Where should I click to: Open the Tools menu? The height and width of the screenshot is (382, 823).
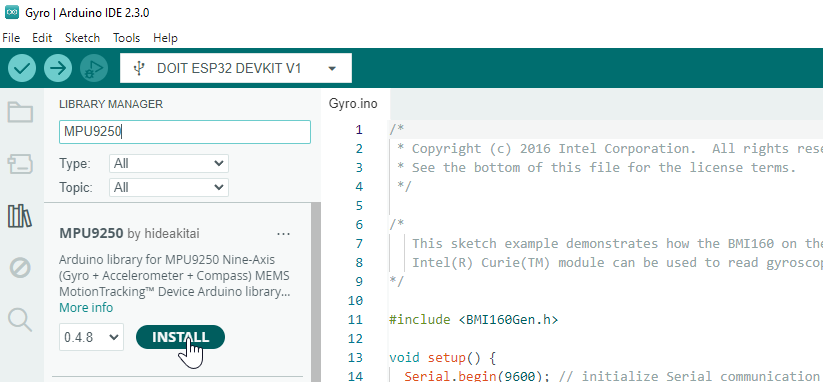point(126,38)
